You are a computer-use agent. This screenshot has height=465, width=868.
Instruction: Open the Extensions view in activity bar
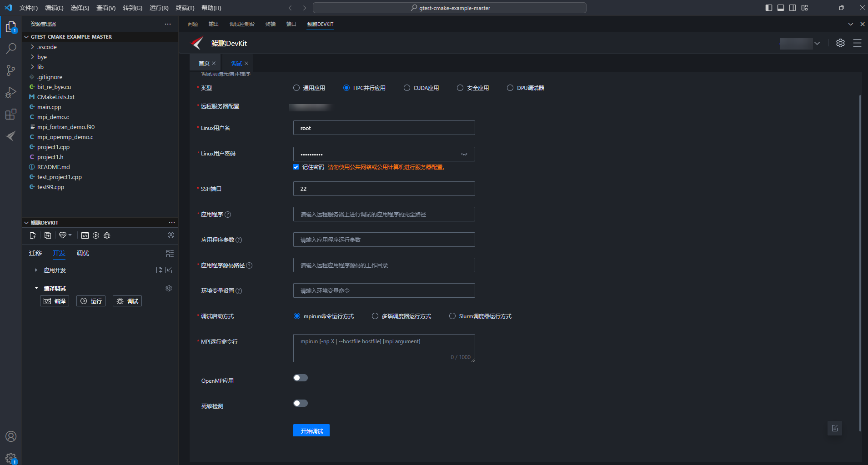[x=11, y=114]
